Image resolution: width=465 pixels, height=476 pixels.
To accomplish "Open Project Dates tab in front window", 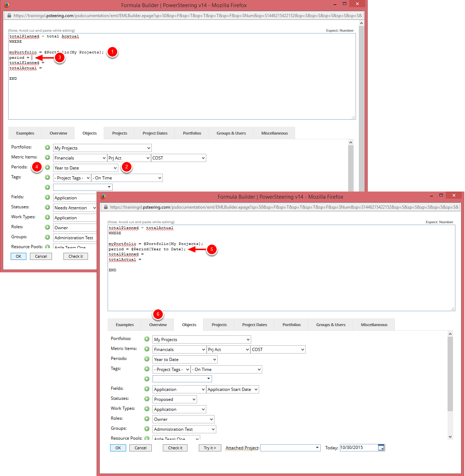I will (x=254, y=325).
